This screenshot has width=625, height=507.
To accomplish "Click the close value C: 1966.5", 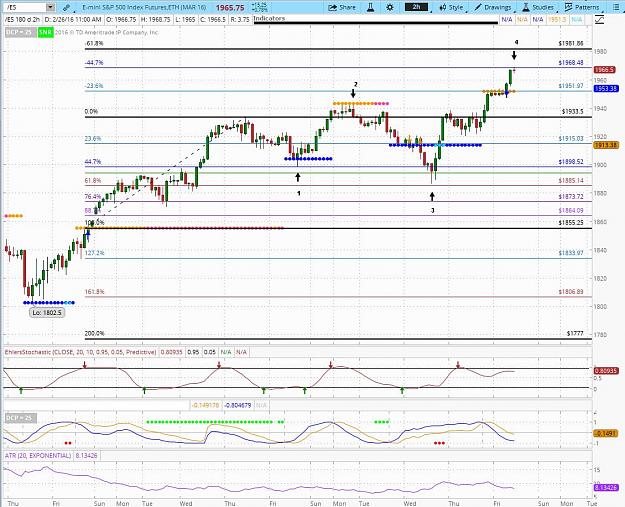I will pyautogui.click(x=213, y=19).
